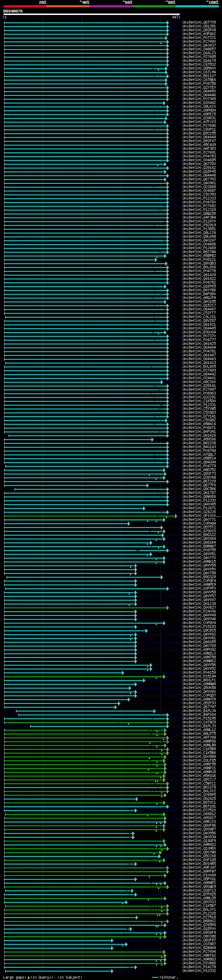222x980 pixels.
Task: Open hit UniRef100_Q9C8S5
Action: (199, 630)
